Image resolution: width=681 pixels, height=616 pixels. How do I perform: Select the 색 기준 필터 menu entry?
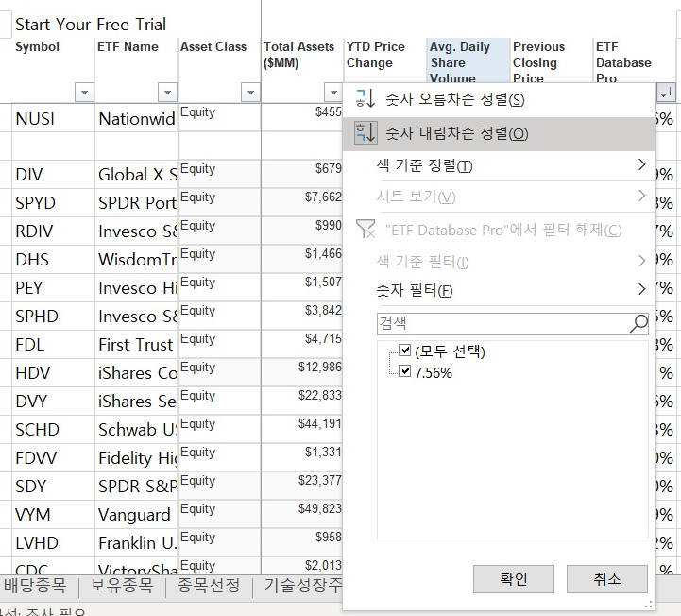coord(499,261)
